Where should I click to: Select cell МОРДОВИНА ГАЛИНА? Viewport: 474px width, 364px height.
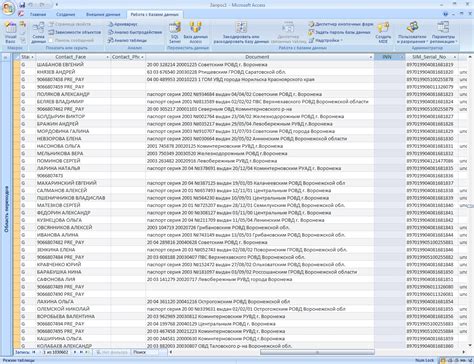pyautogui.click(x=73, y=131)
